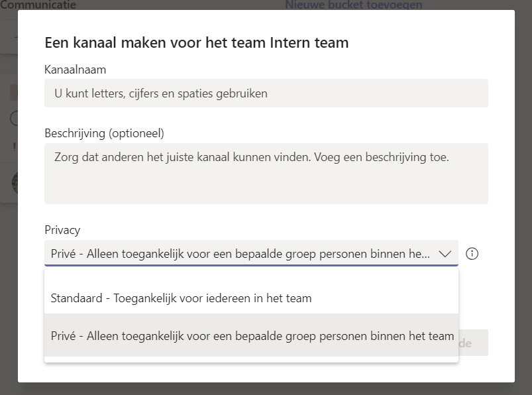Click the red exclamation priority icon
Image resolution: width=532 pixels, height=395 pixels.
point(15,147)
